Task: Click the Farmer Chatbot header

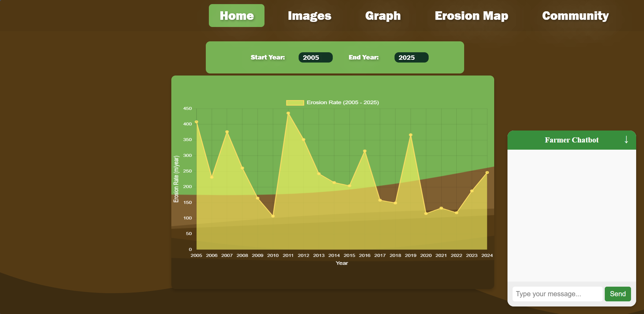Action: pyautogui.click(x=572, y=140)
